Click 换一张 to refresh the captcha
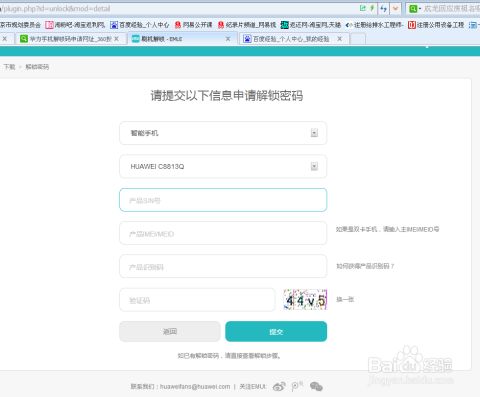This screenshot has height=397, width=480. point(345,299)
